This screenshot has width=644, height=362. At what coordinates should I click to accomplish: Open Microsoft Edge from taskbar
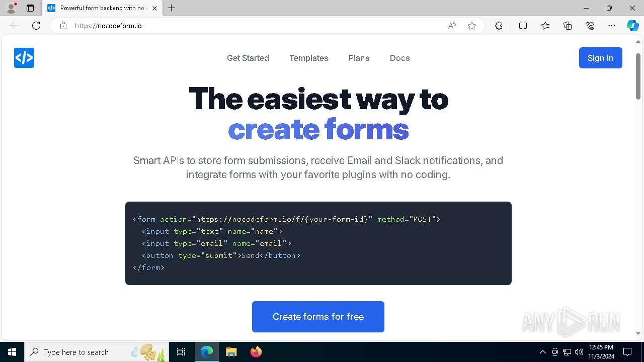pos(207,352)
